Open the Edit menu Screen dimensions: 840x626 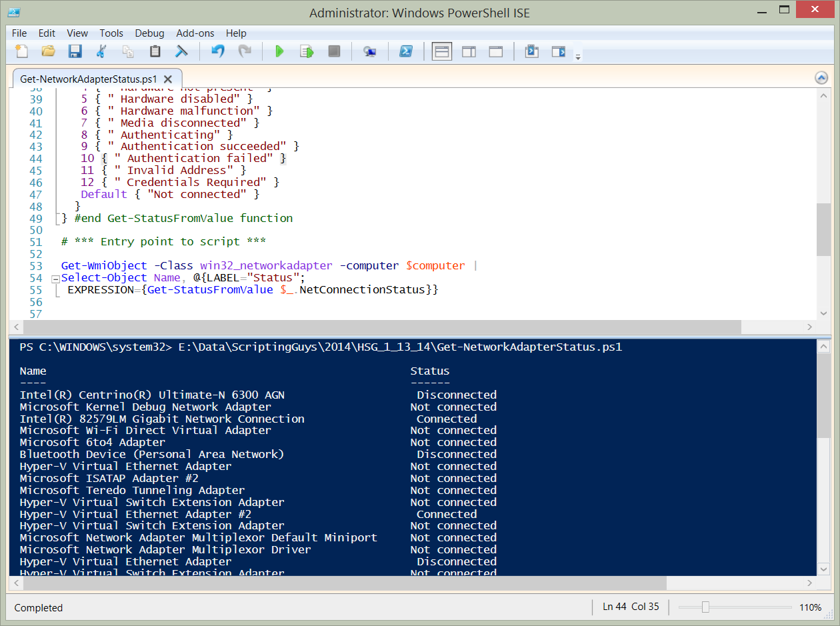(47, 33)
